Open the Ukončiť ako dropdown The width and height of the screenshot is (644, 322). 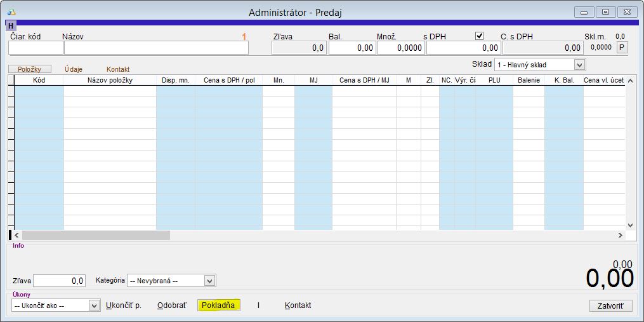(x=94, y=305)
